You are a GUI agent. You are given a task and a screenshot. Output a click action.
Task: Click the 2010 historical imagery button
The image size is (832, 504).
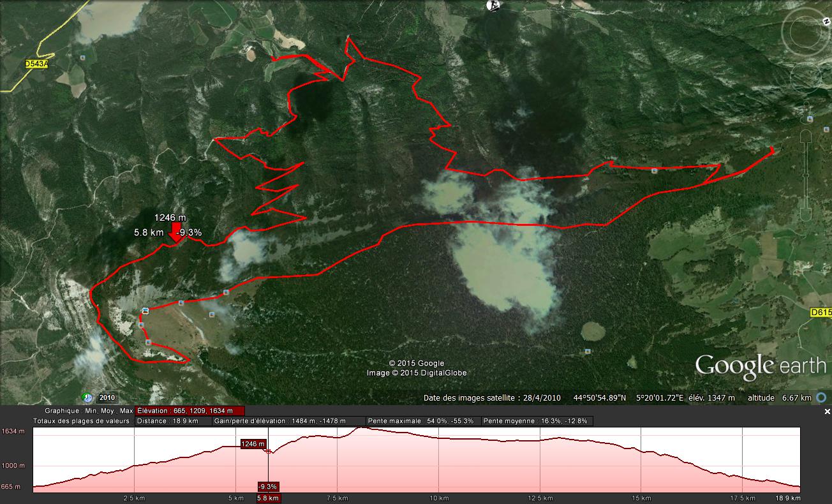point(108,397)
